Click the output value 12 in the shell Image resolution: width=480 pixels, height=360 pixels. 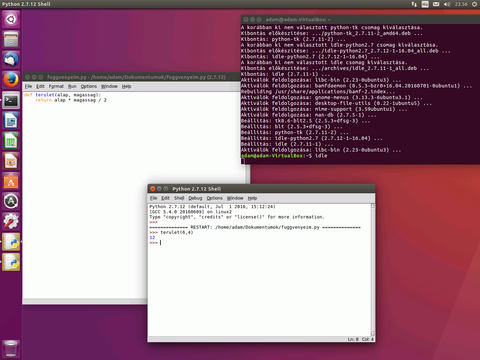click(152, 238)
